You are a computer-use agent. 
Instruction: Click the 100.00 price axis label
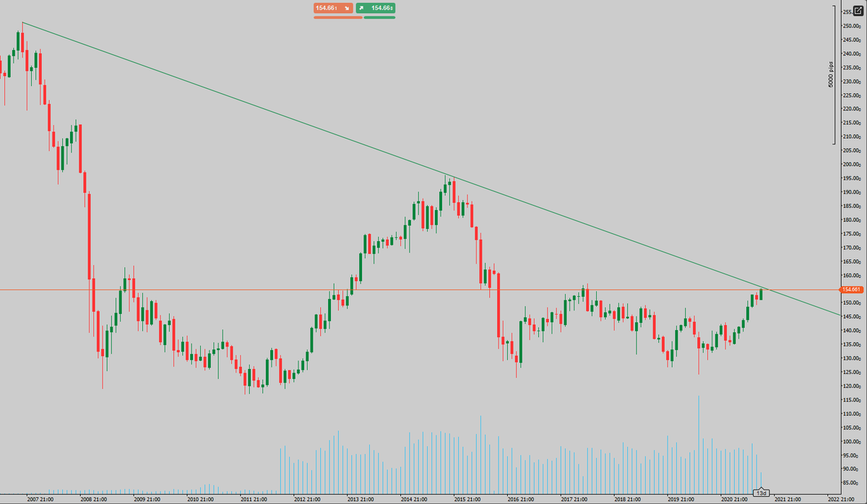click(x=853, y=442)
